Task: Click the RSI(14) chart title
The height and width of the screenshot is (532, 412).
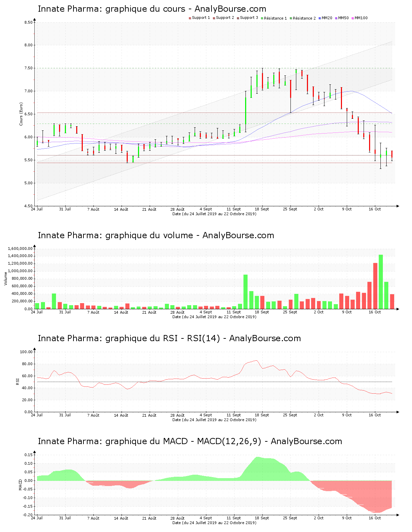Action: pos(169,338)
